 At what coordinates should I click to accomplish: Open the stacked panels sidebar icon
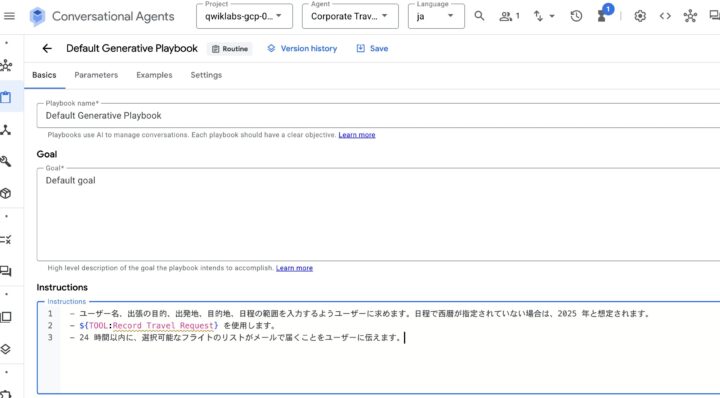click(x=6, y=317)
